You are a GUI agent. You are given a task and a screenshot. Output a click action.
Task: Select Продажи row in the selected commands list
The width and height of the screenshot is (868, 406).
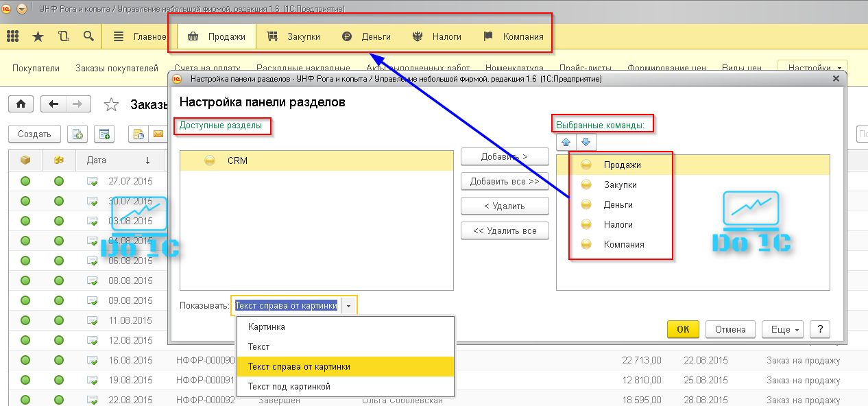pos(693,165)
